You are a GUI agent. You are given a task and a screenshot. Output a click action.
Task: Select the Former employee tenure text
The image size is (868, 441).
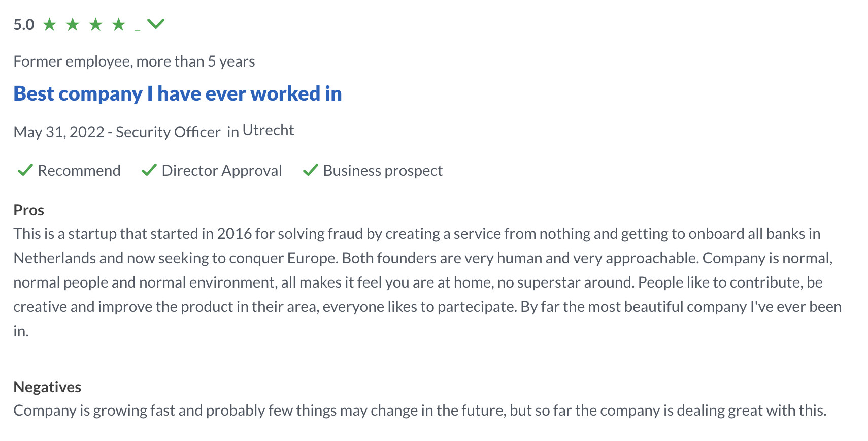tap(134, 61)
